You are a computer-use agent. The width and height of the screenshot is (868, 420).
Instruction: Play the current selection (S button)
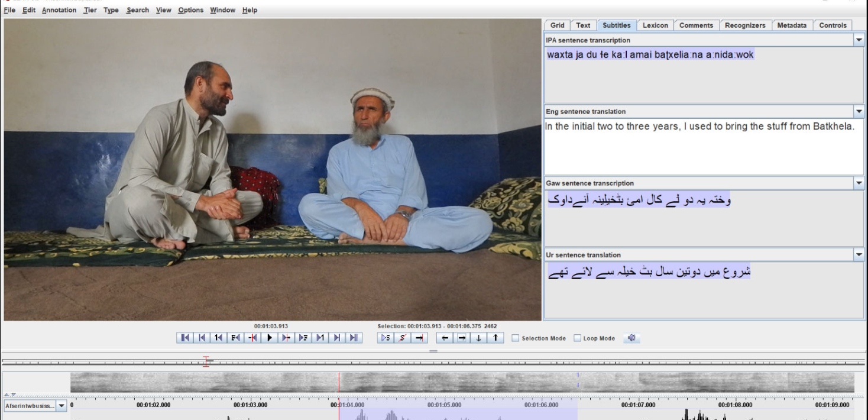[x=386, y=338]
